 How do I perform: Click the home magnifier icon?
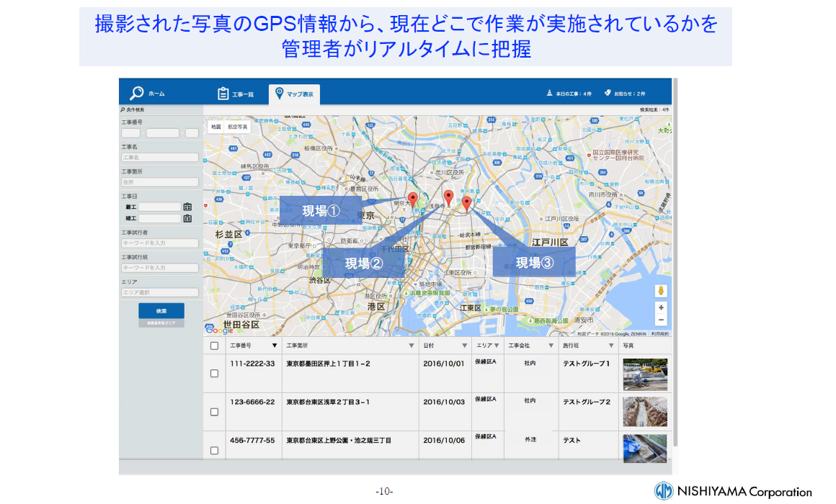(137, 93)
